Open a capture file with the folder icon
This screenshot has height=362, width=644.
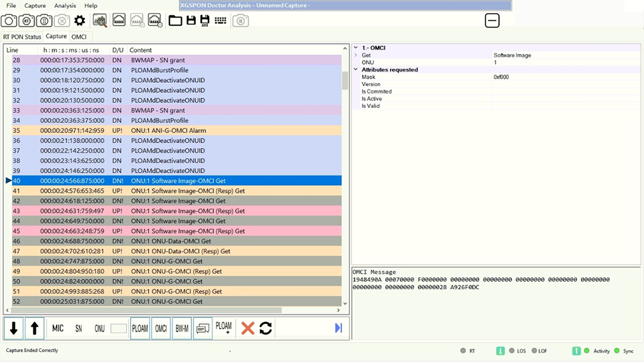tap(175, 21)
